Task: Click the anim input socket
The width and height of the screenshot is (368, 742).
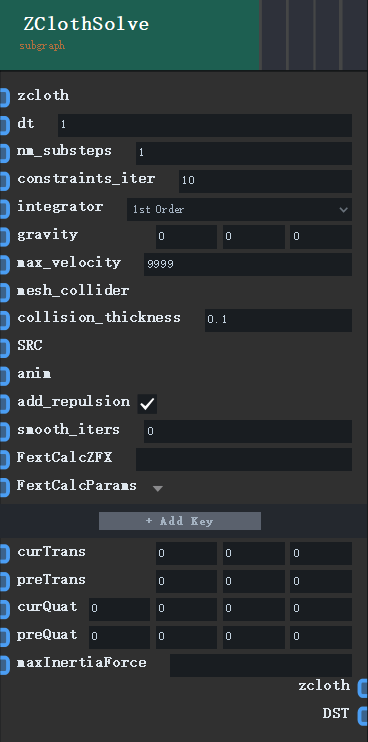Action: click(x=4, y=375)
